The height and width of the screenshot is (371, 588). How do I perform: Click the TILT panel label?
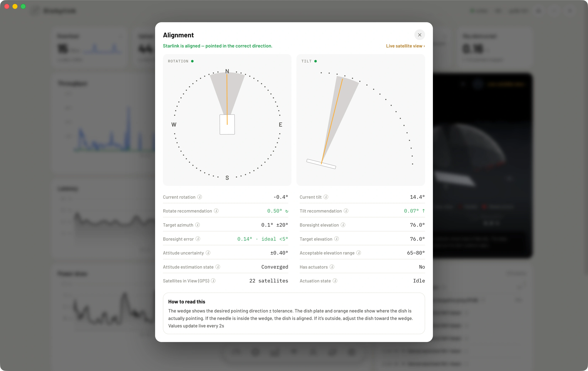pyautogui.click(x=306, y=61)
